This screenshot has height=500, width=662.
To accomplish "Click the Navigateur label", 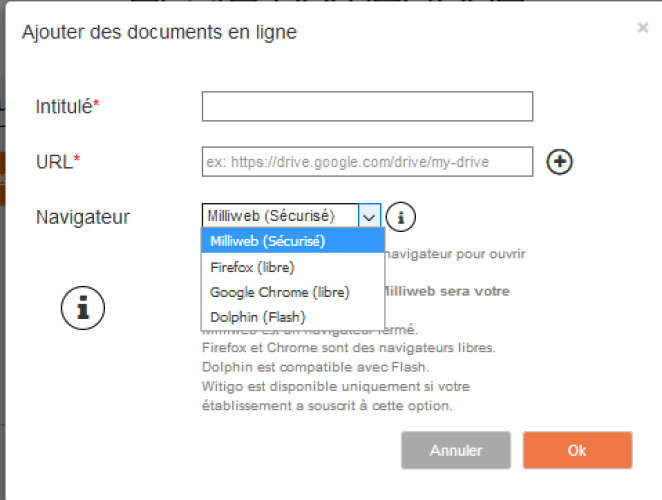I will coord(83,217).
